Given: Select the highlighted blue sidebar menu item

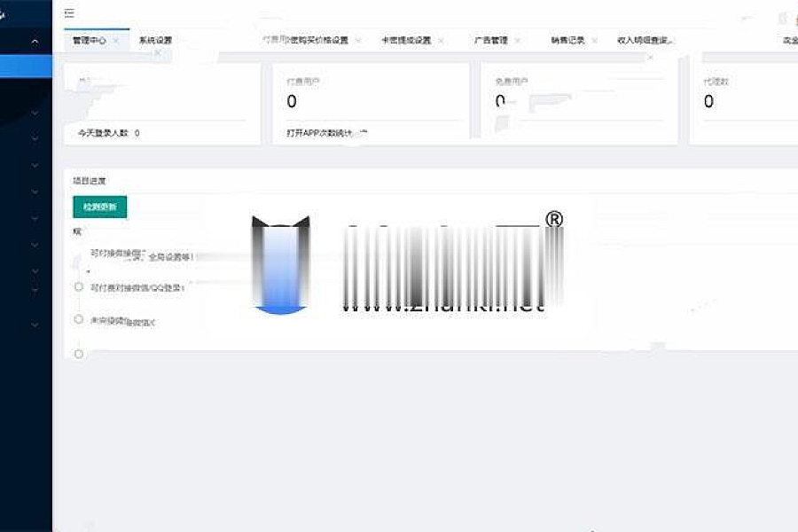Looking at the screenshot, I should click(x=26, y=66).
